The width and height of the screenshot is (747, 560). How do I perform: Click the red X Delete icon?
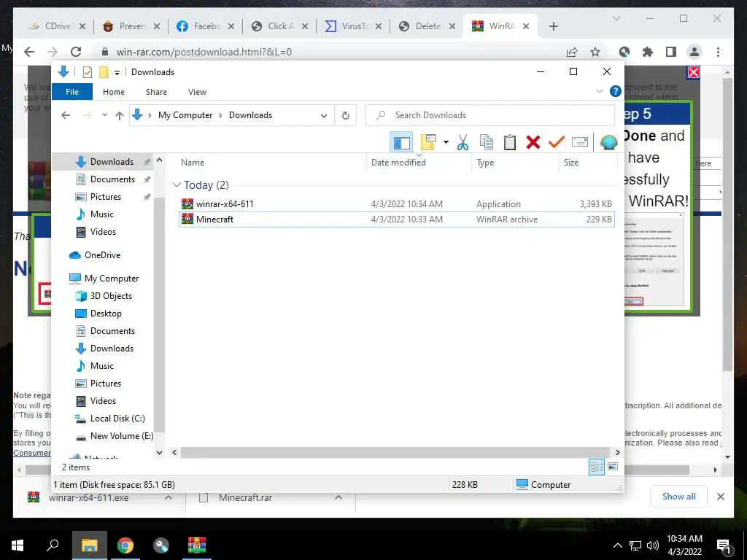coord(533,142)
